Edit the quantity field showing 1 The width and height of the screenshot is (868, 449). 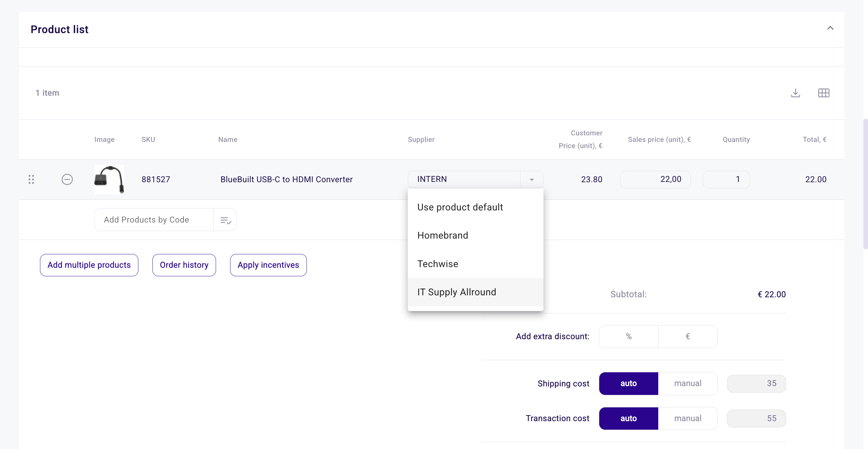[726, 179]
